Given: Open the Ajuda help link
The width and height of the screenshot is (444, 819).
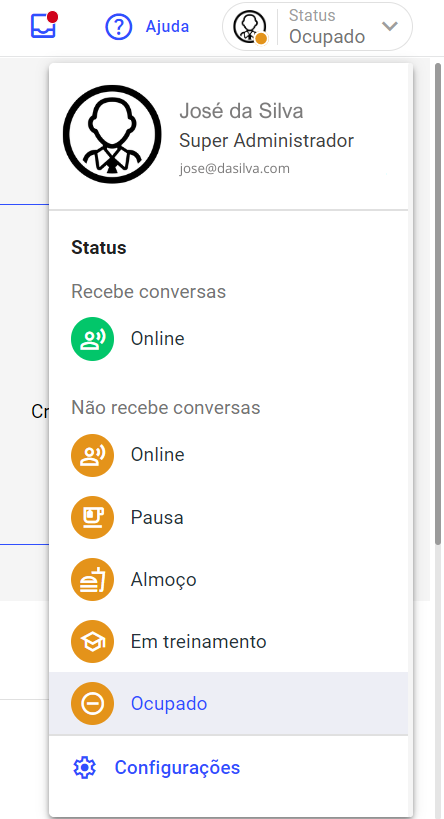Looking at the screenshot, I should 167,27.
